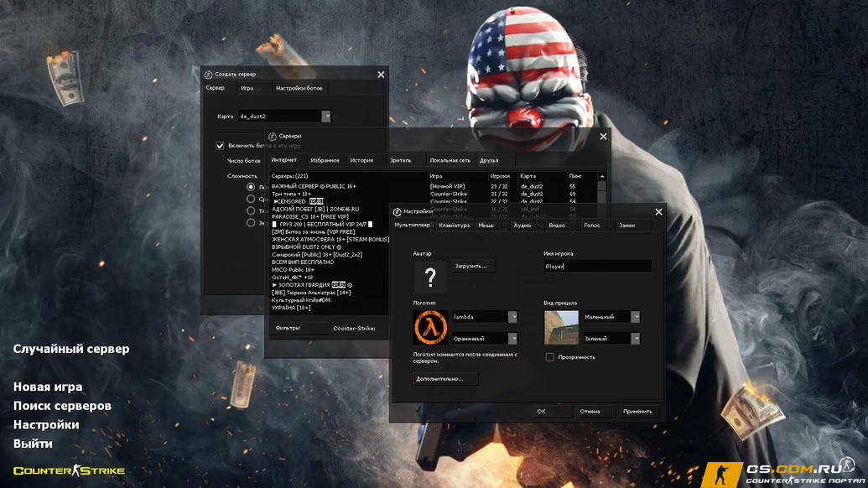The height and width of the screenshot is (488, 868).
Task: Start Новая игра from main menu
Action: pyautogui.click(x=48, y=387)
